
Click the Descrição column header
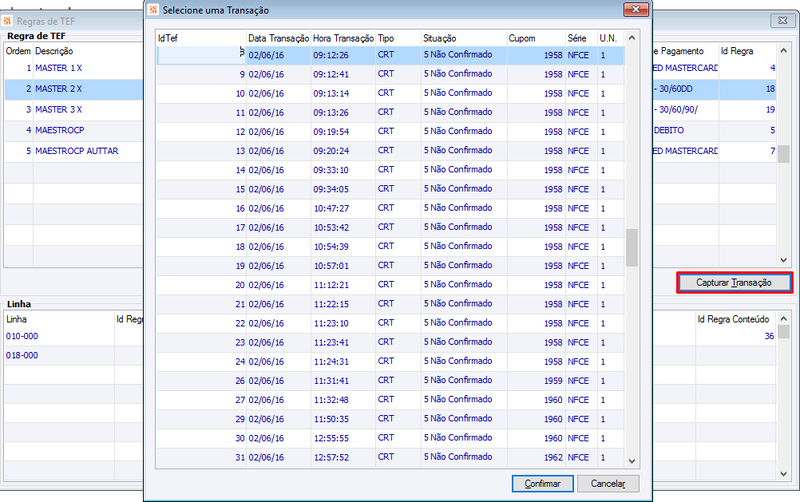pyautogui.click(x=88, y=51)
